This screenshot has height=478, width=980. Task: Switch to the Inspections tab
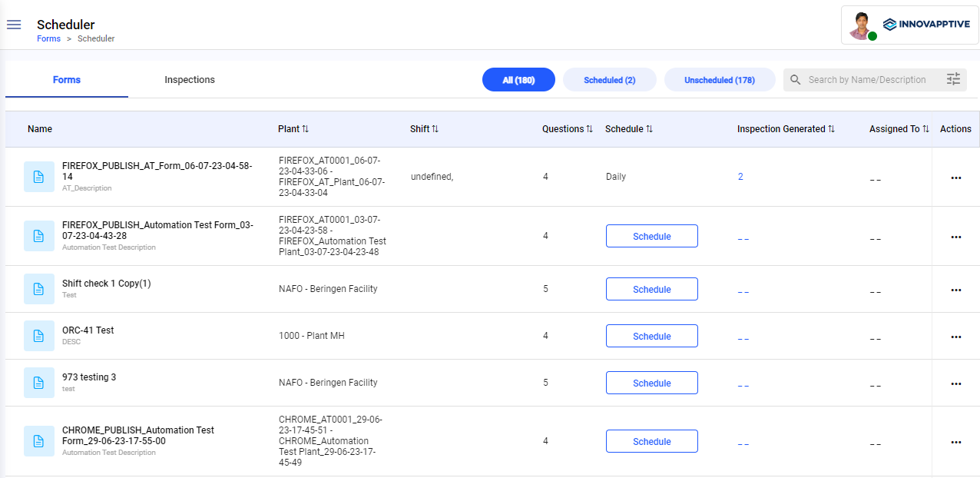point(190,80)
